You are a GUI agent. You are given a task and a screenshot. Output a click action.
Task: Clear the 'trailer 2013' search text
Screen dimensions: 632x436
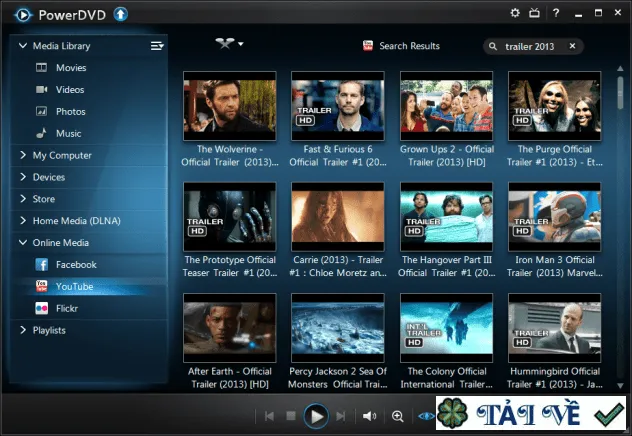[572, 46]
